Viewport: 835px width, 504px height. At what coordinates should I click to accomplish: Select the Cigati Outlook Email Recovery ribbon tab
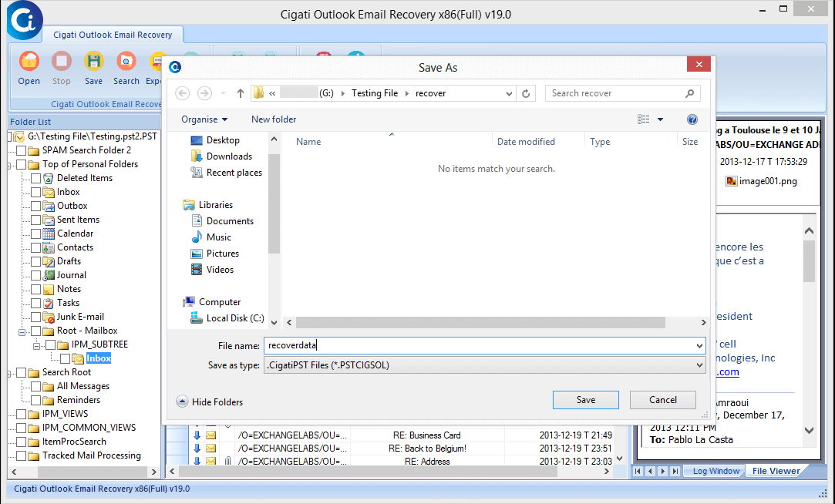coord(113,35)
